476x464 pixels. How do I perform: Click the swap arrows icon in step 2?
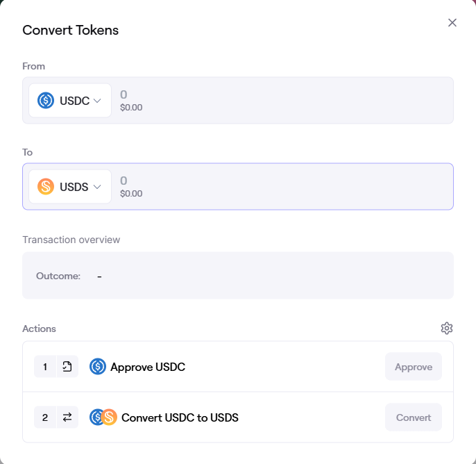67,417
